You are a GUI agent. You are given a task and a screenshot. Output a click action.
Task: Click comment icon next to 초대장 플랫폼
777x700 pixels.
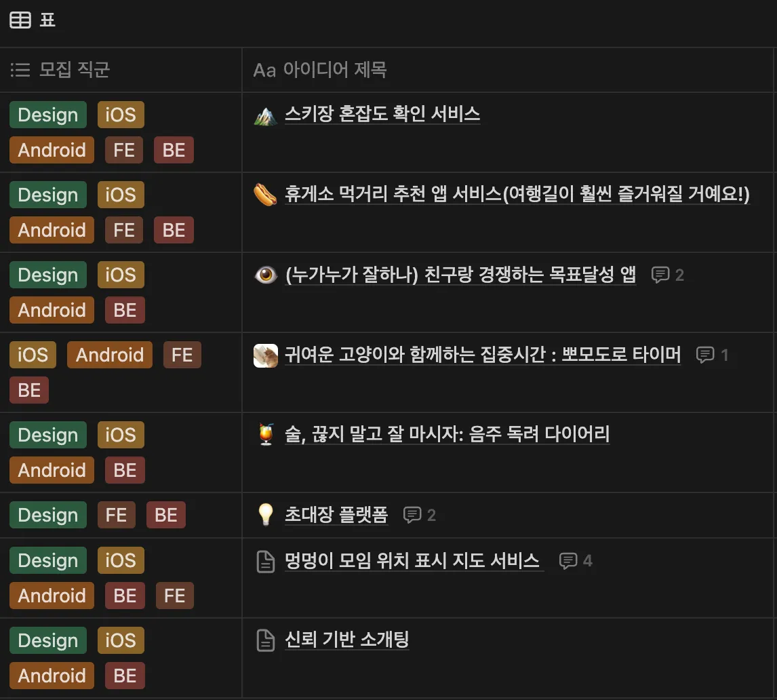click(x=419, y=515)
